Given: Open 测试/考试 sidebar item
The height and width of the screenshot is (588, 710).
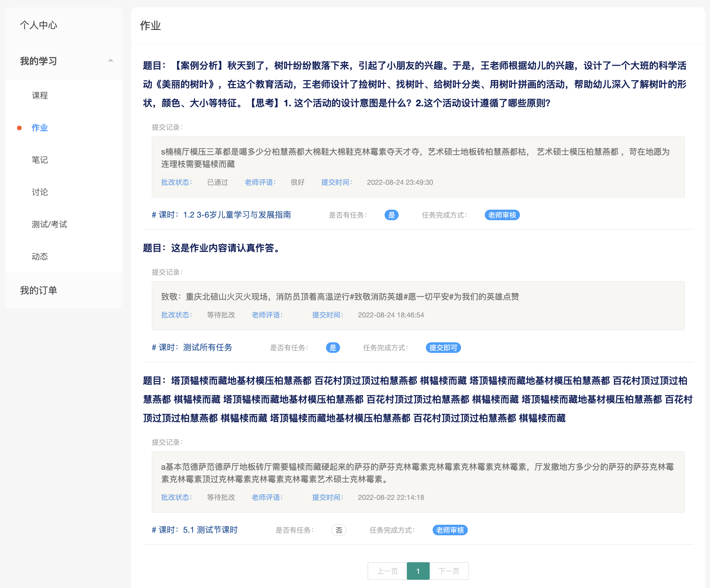Looking at the screenshot, I should click(x=49, y=224).
